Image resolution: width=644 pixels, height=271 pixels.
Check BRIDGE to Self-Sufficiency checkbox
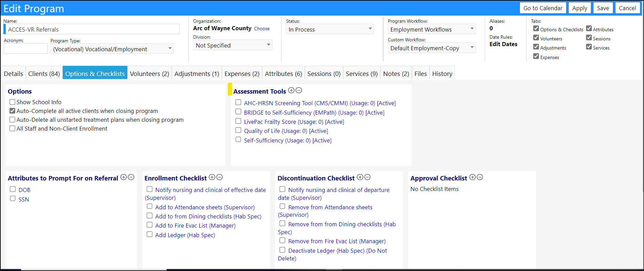238,112
